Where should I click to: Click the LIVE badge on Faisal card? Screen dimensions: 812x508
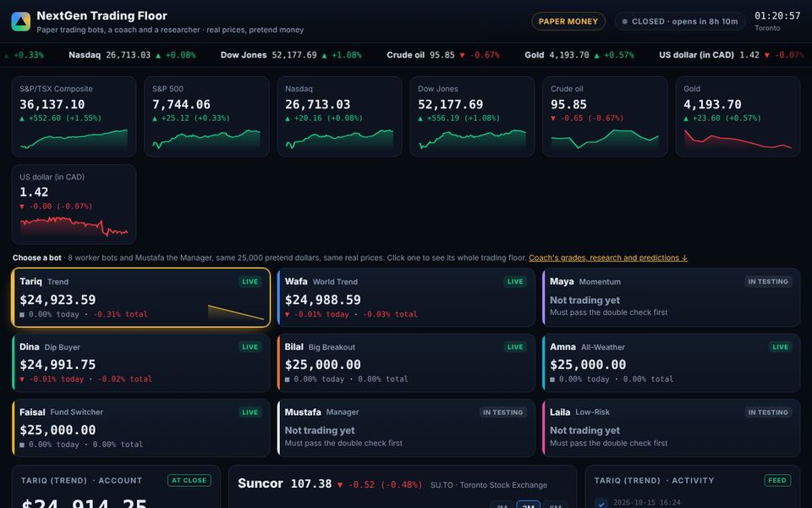tap(250, 412)
